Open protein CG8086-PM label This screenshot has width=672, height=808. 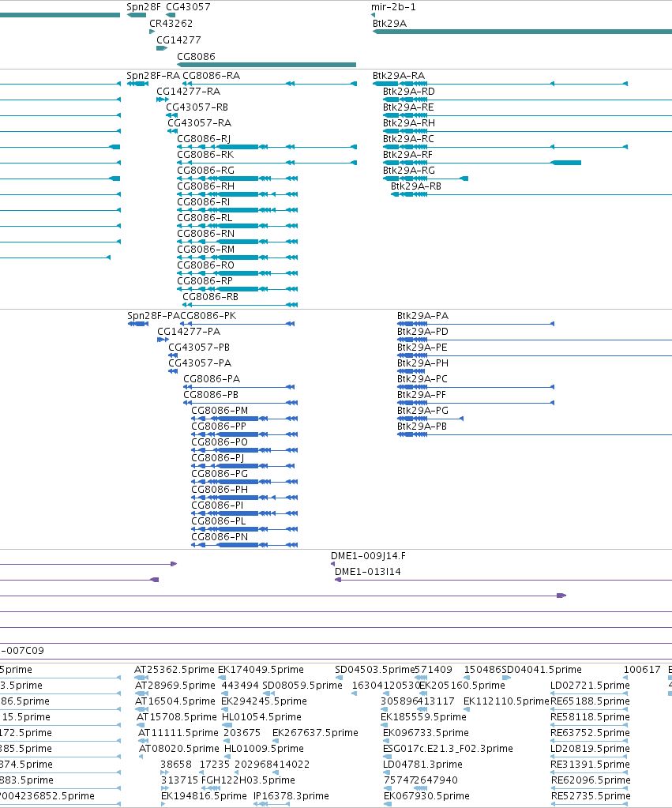click(x=220, y=411)
